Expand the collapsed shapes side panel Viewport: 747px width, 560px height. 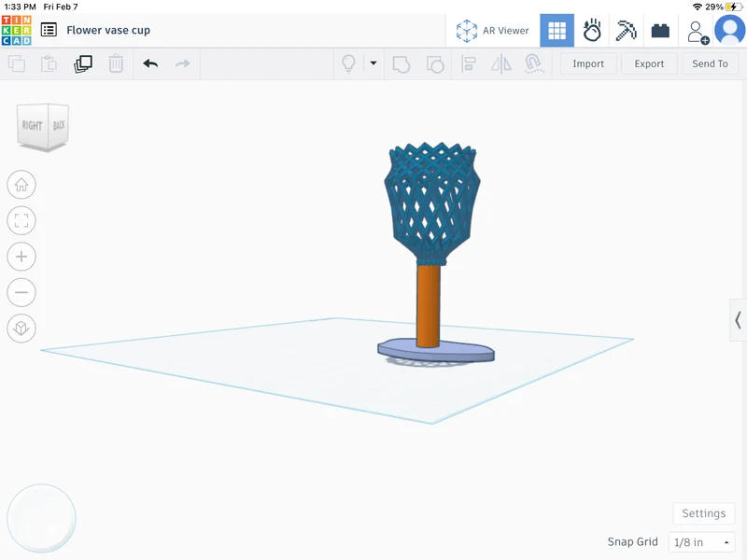point(738,320)
